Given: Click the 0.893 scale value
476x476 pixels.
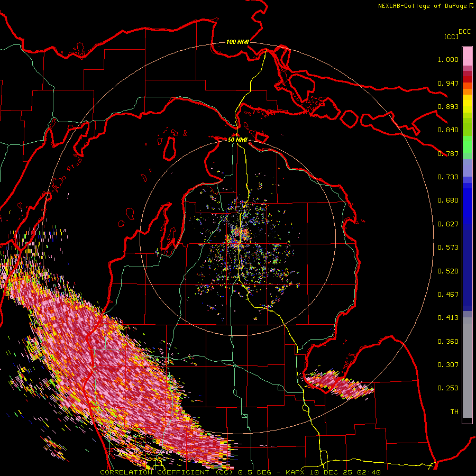Looking at the screenshot, I should (448, 106).
